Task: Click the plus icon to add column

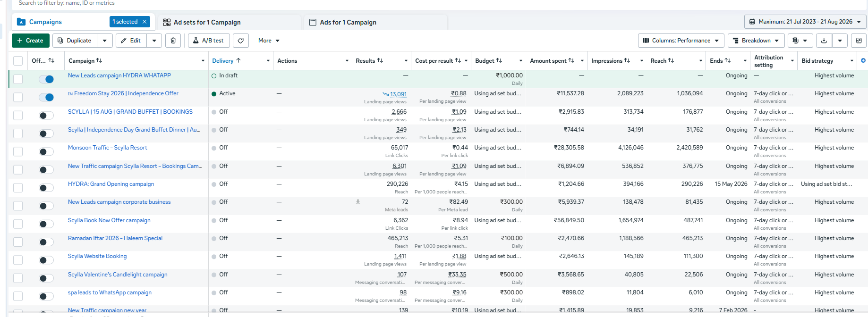Action: tap(863, 60)
